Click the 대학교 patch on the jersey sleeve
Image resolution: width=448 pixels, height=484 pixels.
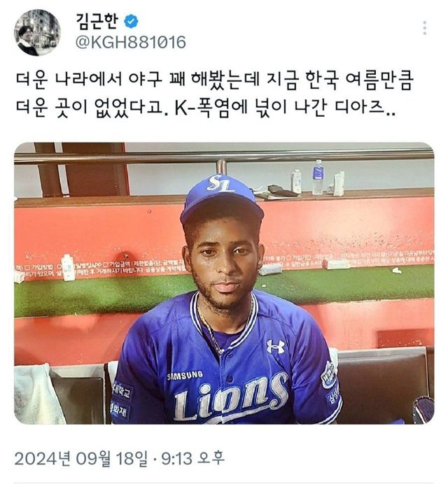click(x=122, y=390)
